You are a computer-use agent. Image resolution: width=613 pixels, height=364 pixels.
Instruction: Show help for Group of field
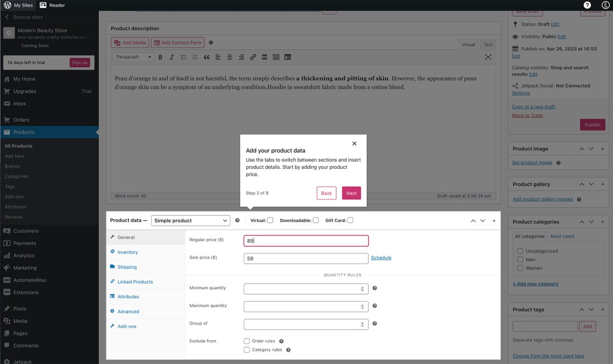375,324
